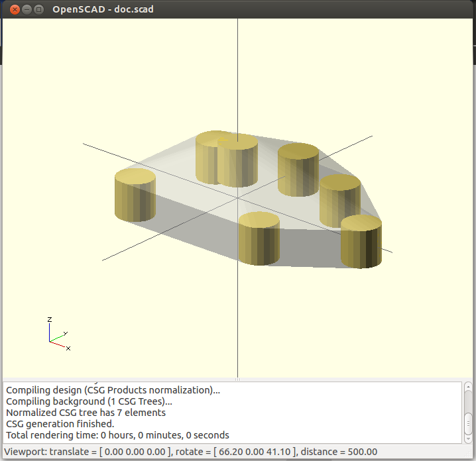Click the 'Total rendering time' console line
The height and width of the screenshot is (461, 476).
(117, 435)
